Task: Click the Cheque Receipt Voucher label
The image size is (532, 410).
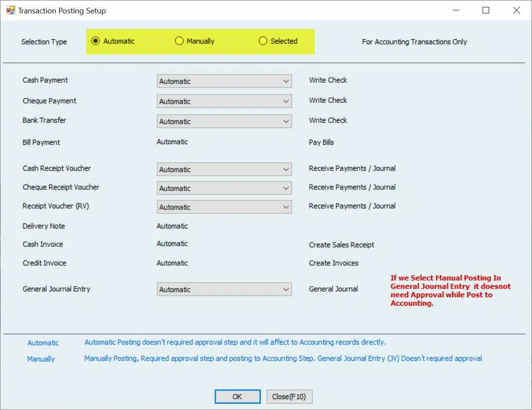Action: coord(61,187)
